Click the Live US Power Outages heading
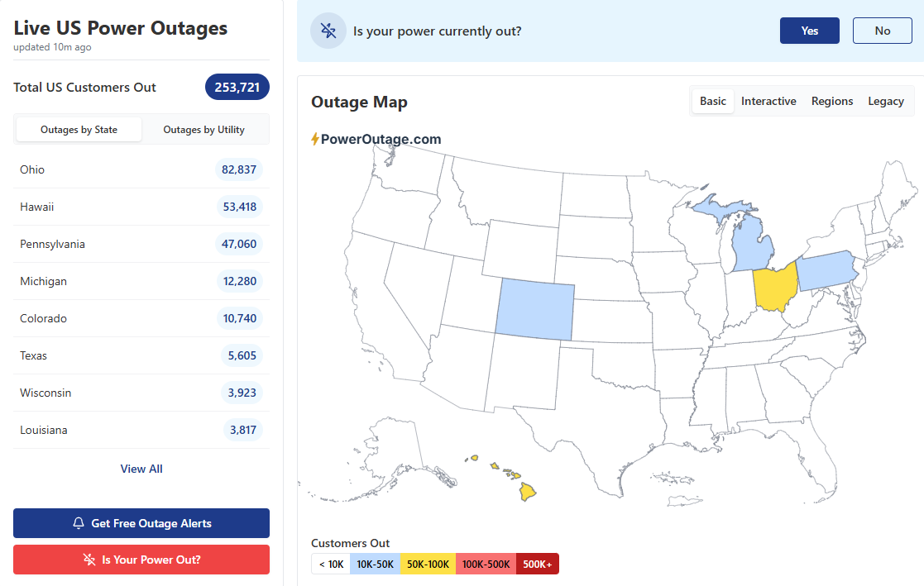The height and width of the screenshot is (586, 924). pos(120,27)
